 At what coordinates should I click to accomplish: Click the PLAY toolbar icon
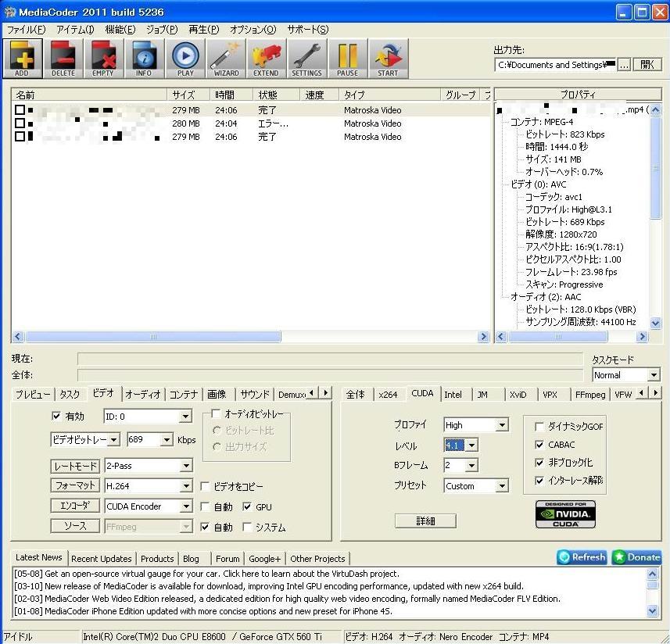(x=185, y=59)
